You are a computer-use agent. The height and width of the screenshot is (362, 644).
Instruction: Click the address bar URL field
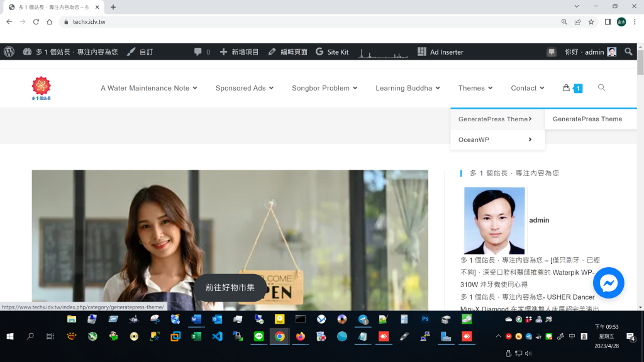(x=302, y=21)
